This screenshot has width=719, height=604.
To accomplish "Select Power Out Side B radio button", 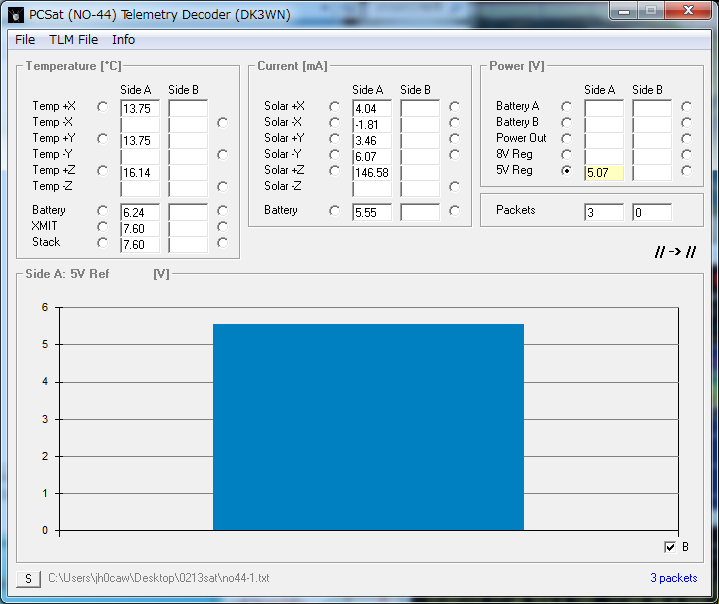I will pyautogui.click(x=686, y=139).
